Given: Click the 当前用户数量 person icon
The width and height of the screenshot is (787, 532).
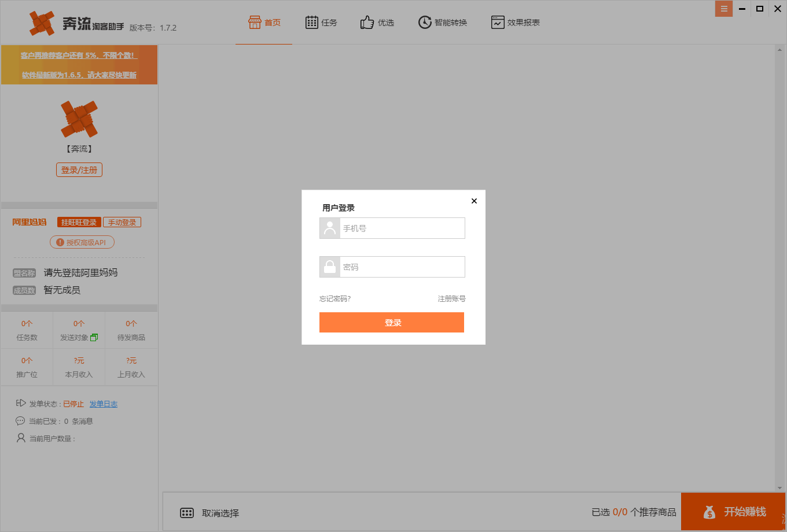Looking at the screenshot, I should point(21,438).
